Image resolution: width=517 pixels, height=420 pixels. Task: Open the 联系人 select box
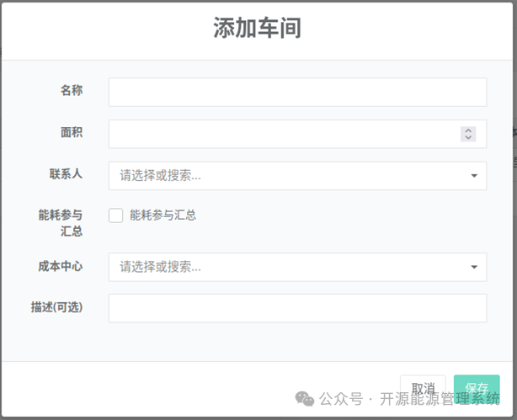click(297, 176)
